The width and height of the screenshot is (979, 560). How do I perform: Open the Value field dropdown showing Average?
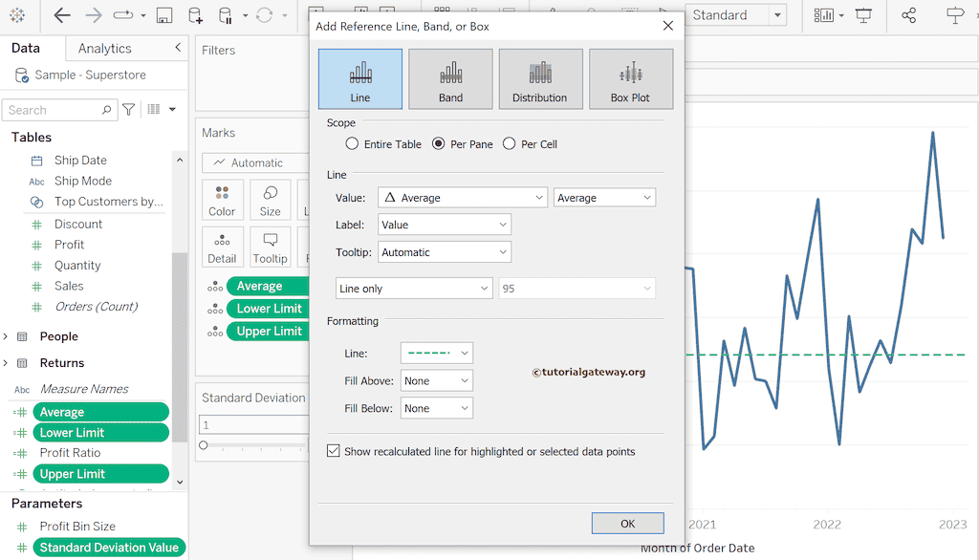click(463, 197)
